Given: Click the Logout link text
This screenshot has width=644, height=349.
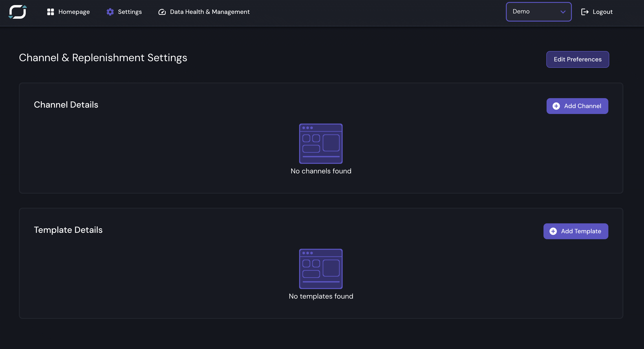Looking at the screenshot, I should click(x=602, y=12).
